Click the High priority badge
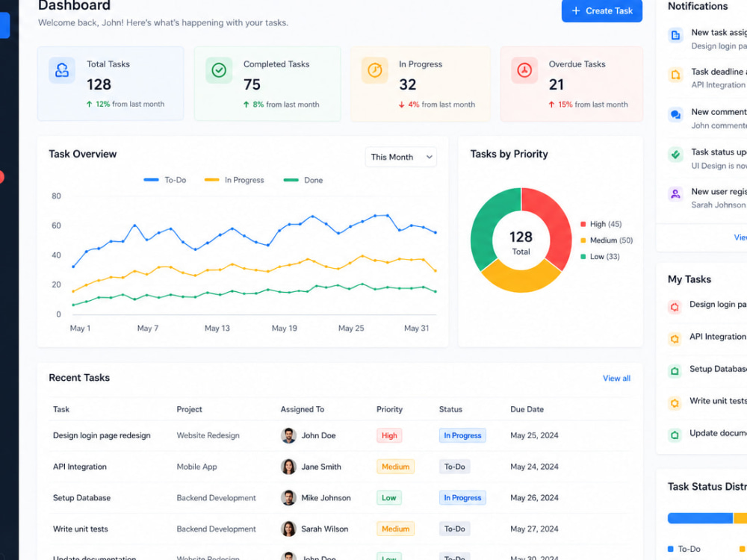747x560 pixels. point(389,435)
